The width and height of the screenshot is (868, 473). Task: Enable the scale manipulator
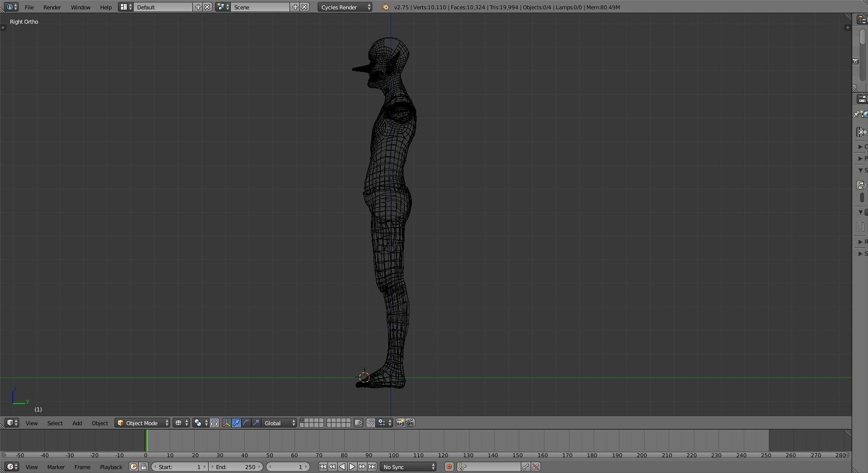pos(256,423)
